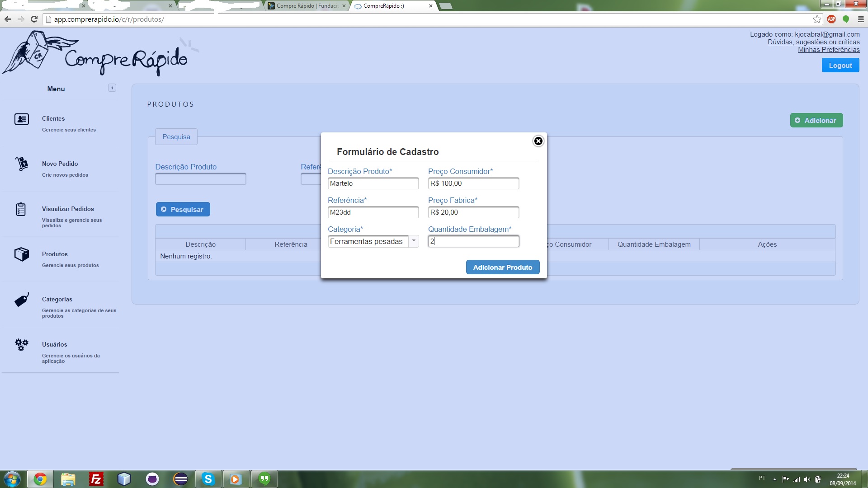The height and width of the screenshot is (488, 868).
Task: Click the Clientes ID card icon
Action: (x=22, y=119)
